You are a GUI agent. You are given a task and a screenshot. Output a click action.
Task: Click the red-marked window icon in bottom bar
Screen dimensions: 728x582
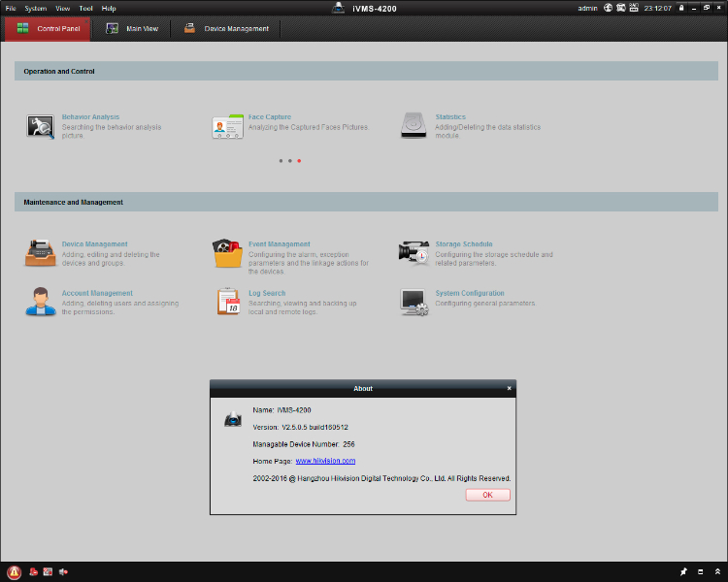tap(48, 571)
